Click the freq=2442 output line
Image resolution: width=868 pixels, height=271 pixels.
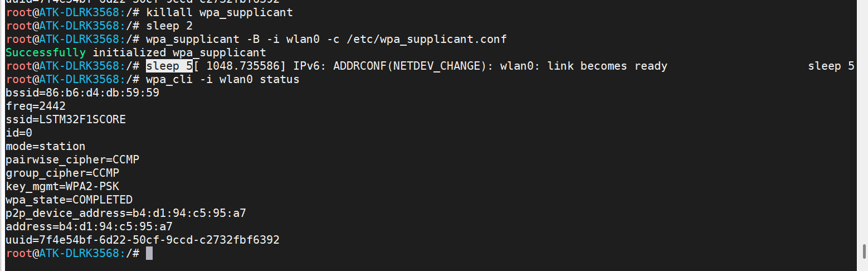pos(36,107)
